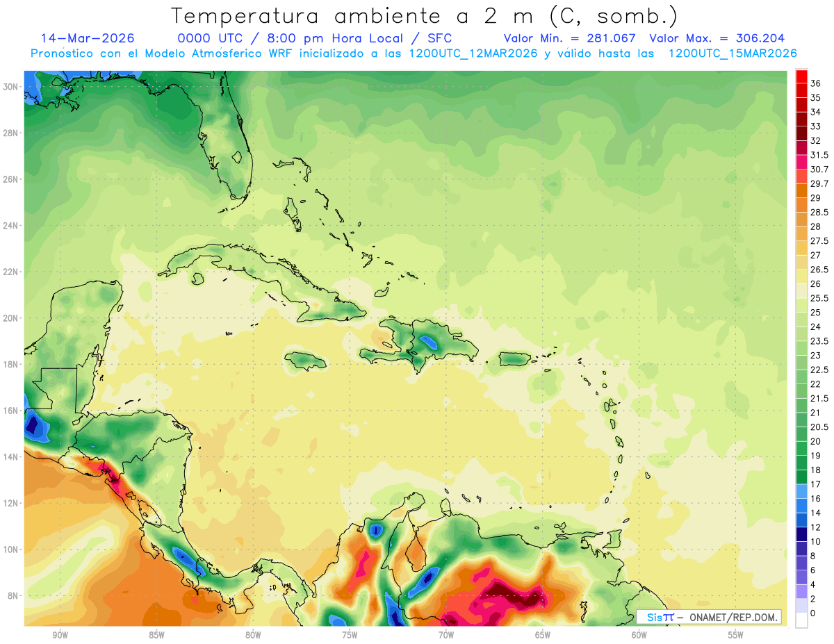Click the 'SisTT – ONAMET/REP.DOM.' credit box

(x=708, y=617)
